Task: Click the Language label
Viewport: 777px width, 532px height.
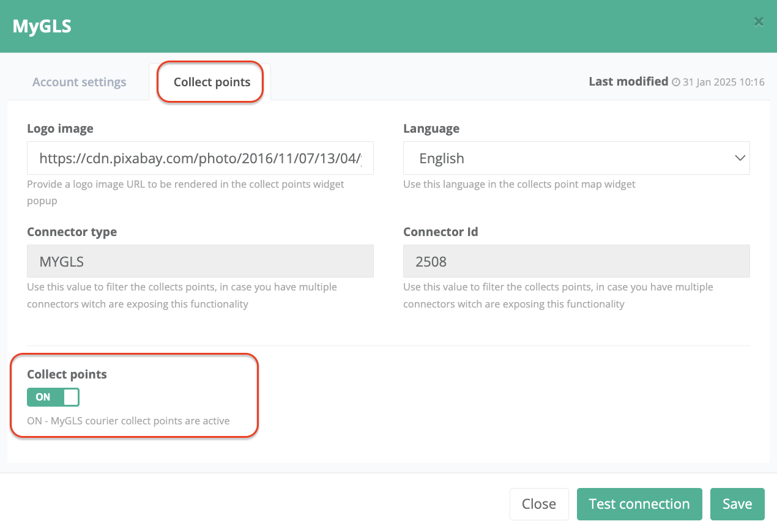Action: [x=431, y=128]
